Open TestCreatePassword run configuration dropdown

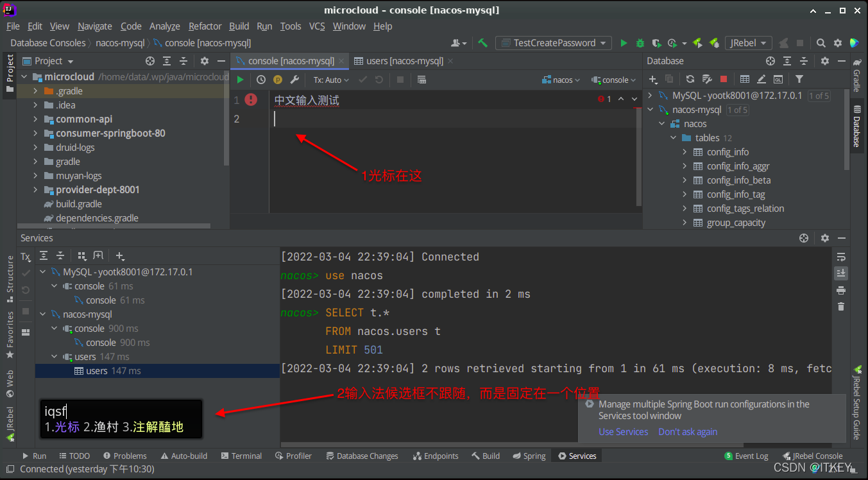(x=554, y=43)
